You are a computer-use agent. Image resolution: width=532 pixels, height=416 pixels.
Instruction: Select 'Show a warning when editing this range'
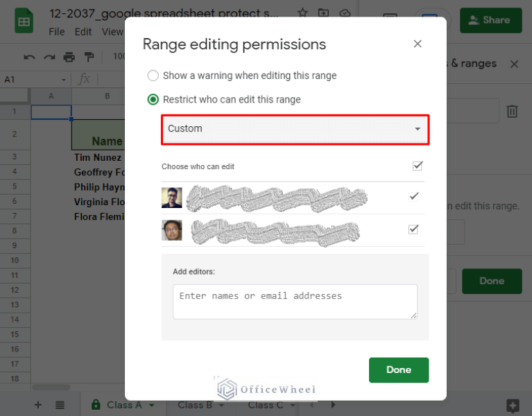point(153,75)
